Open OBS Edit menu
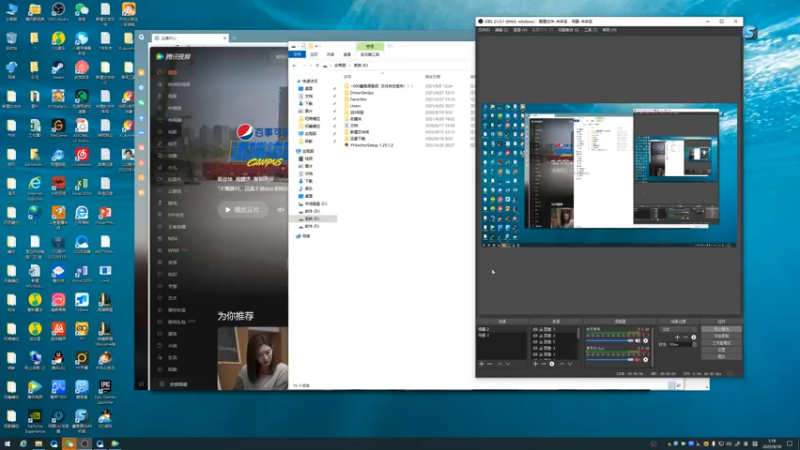 501,30
